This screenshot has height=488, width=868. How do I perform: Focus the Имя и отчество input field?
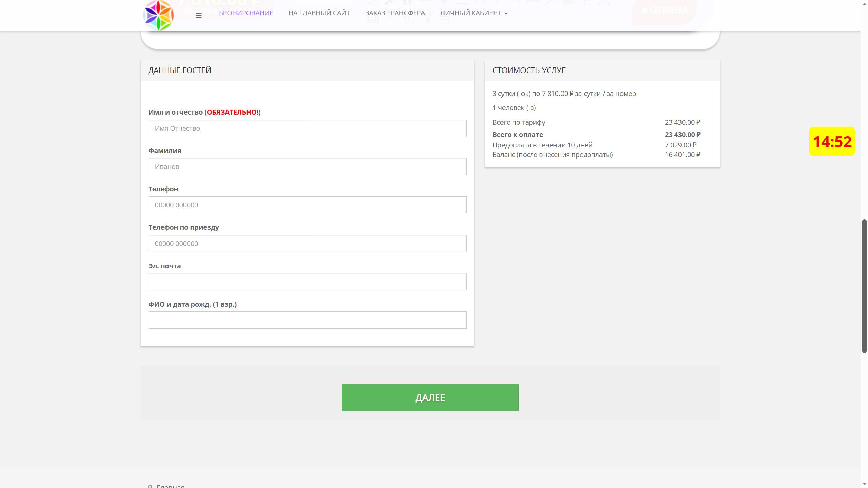point(307,128)
